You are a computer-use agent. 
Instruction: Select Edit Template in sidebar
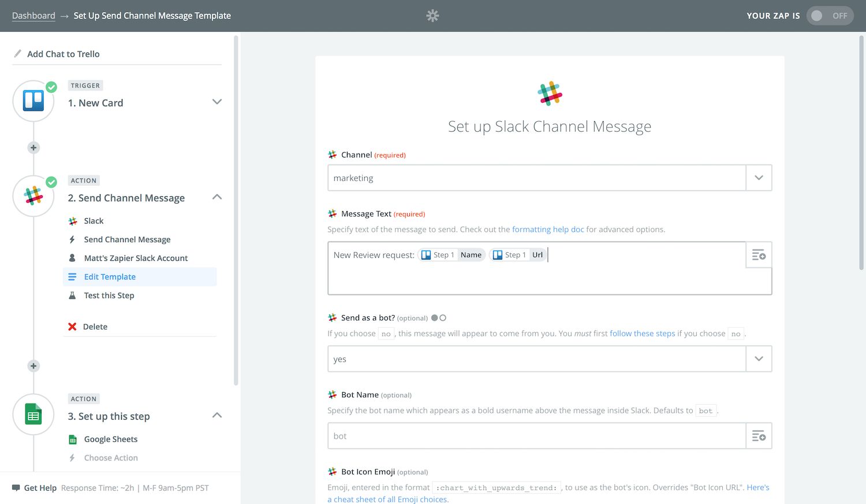[x=110, y=277]
